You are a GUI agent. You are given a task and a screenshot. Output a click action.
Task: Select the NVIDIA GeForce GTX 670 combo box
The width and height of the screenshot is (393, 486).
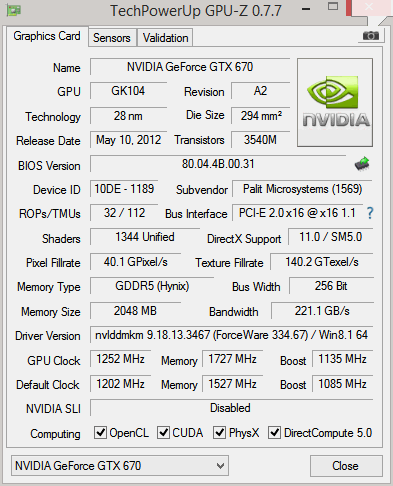(x=120, y=466)
